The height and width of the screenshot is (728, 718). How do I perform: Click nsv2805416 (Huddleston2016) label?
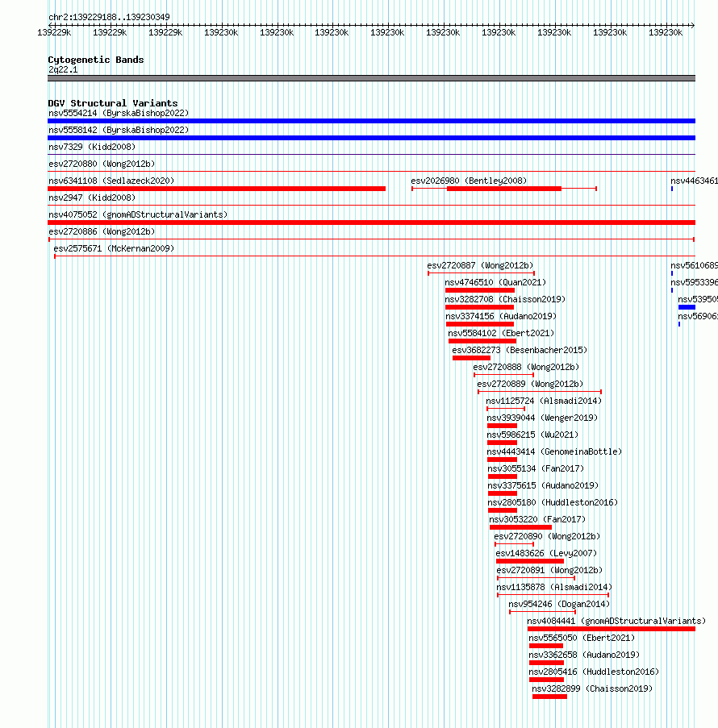(x=594, y=672)
